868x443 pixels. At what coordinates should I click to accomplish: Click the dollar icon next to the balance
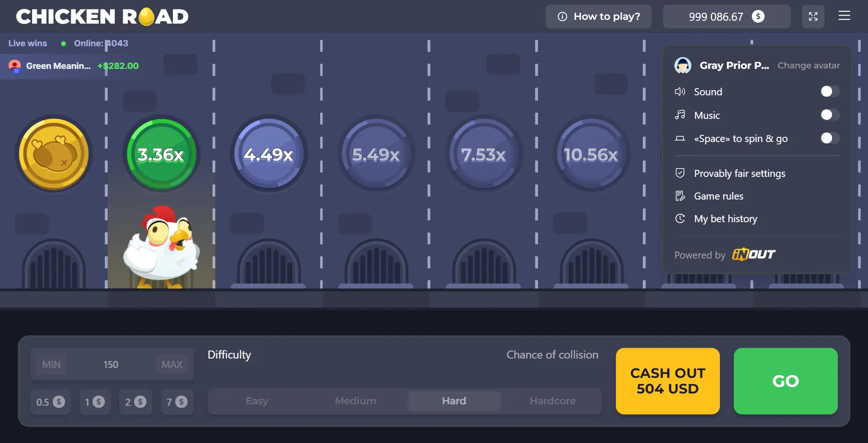click(x=758, y=16)
